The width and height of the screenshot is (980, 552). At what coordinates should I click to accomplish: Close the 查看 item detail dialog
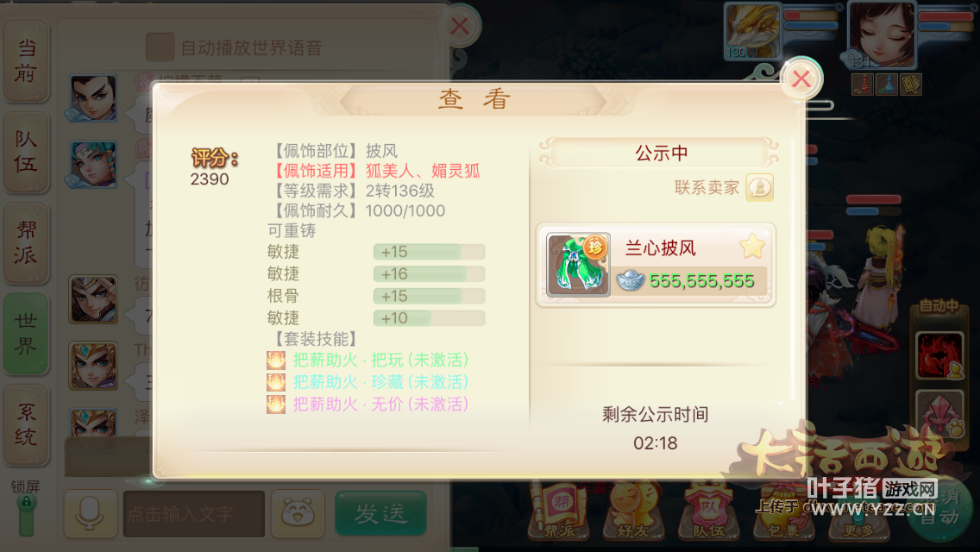(801, 78)
